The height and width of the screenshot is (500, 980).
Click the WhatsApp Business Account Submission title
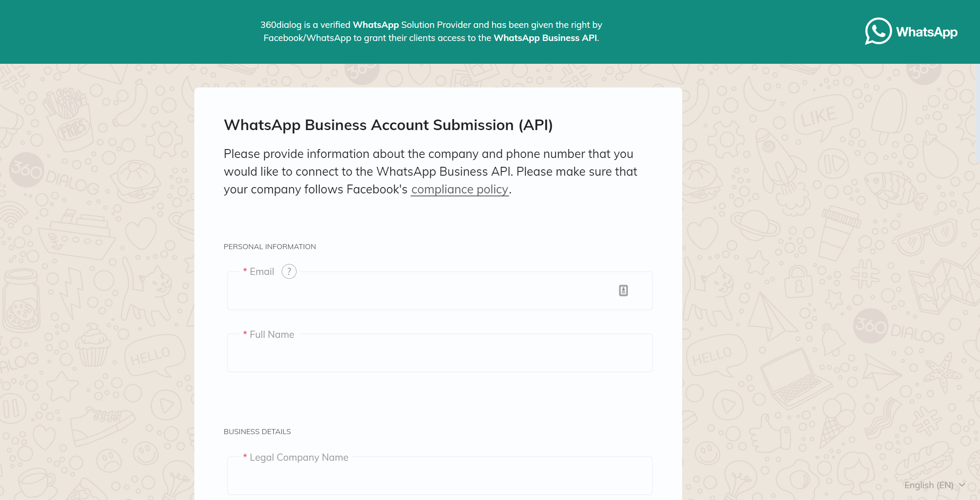388,125
